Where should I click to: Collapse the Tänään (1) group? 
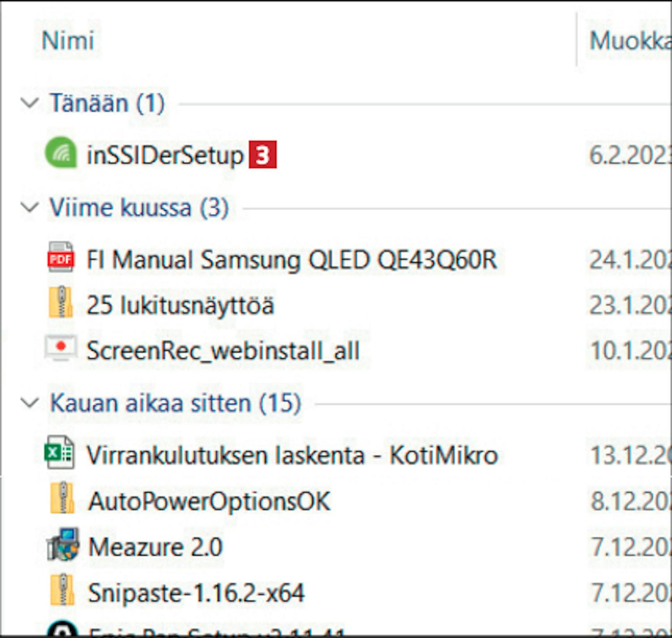pos(30,103)
